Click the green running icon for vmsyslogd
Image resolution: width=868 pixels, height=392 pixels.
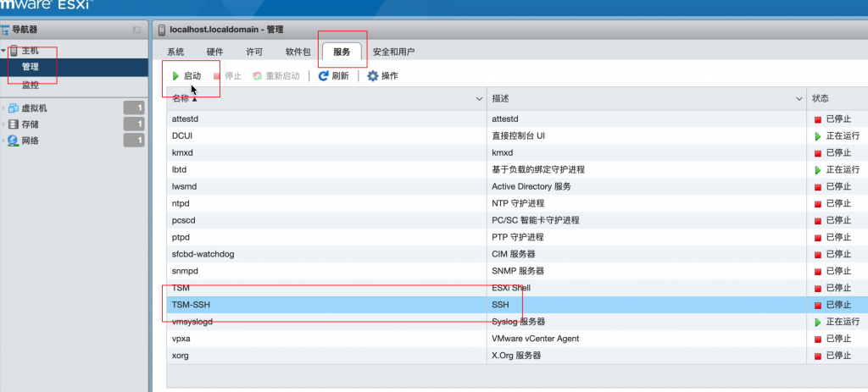click(818, 322)
